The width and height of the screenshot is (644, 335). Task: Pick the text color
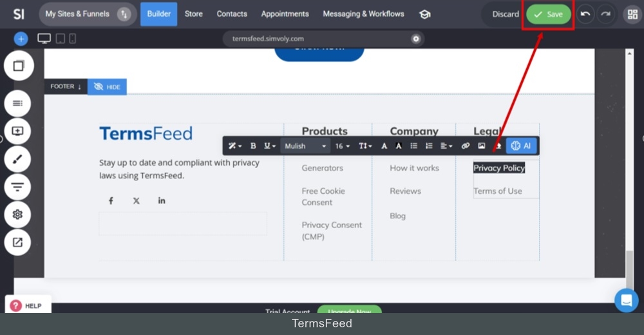click(x=384, y=146)
